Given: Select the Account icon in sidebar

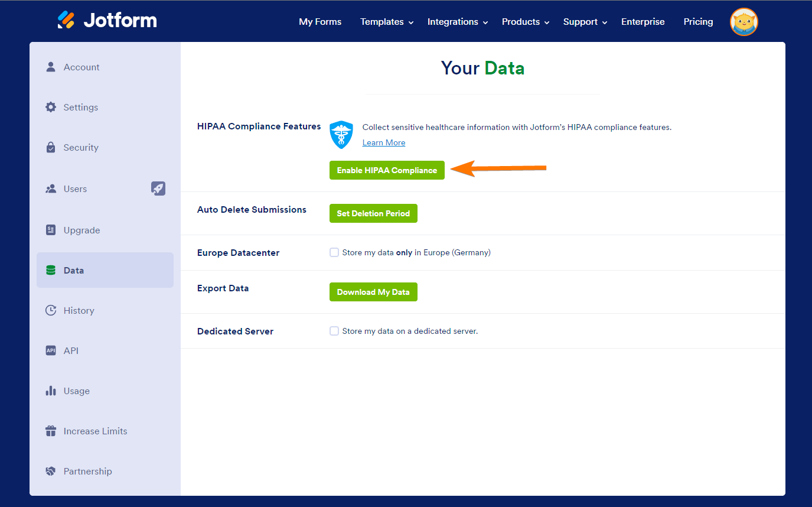Looking at the screenshot, I should [x=51, y=67].
